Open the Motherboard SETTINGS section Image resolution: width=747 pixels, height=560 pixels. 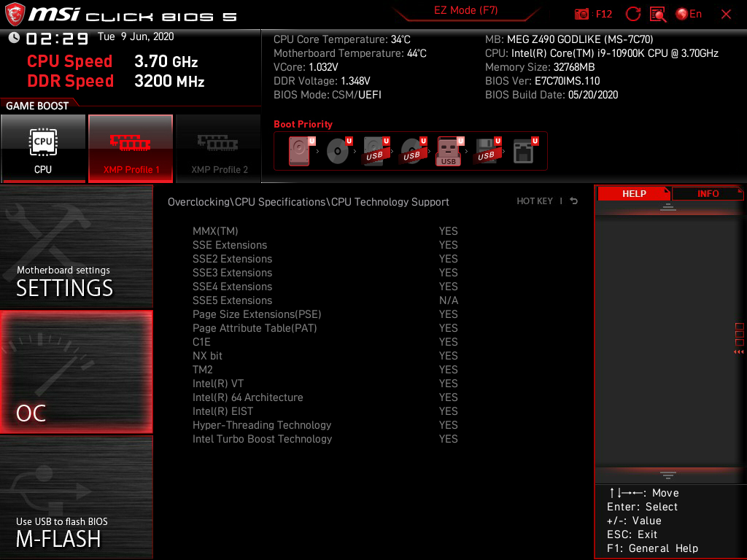(x=76, y=246)
